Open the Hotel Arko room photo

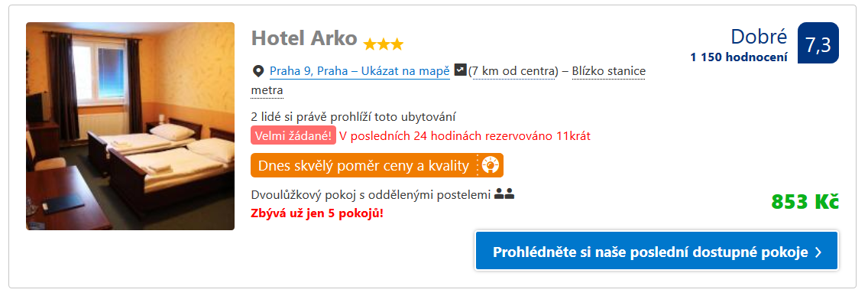pyautogui.click(x=130, y=126)
